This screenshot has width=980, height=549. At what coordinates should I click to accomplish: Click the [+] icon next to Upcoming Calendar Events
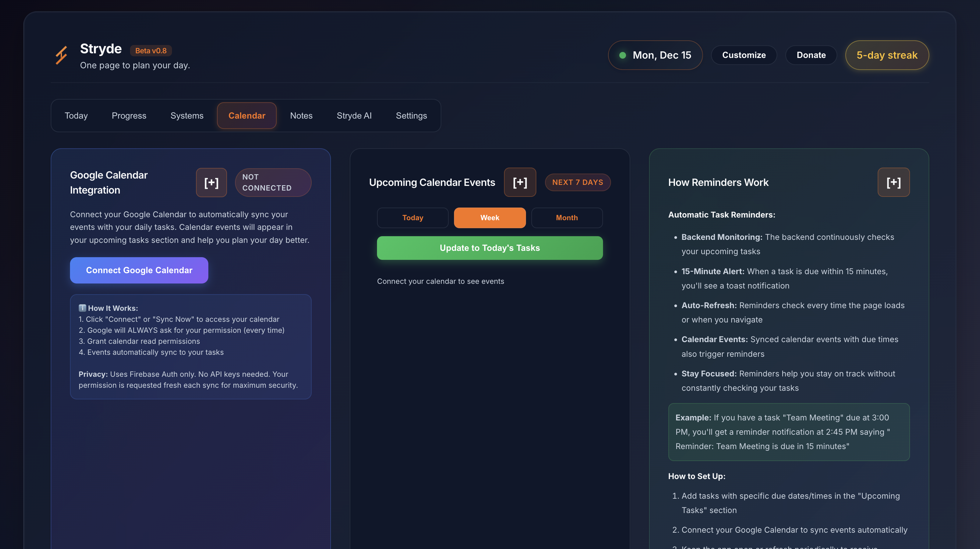(520, 182)
